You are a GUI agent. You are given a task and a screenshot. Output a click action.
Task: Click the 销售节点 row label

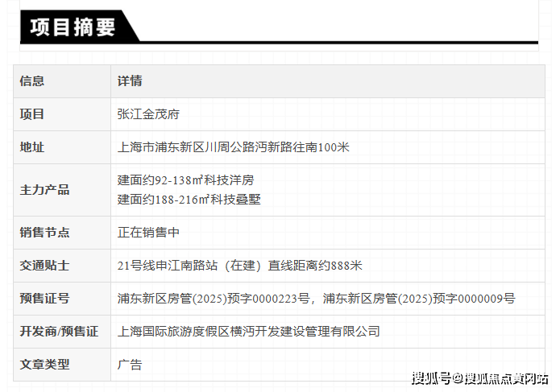44,232
